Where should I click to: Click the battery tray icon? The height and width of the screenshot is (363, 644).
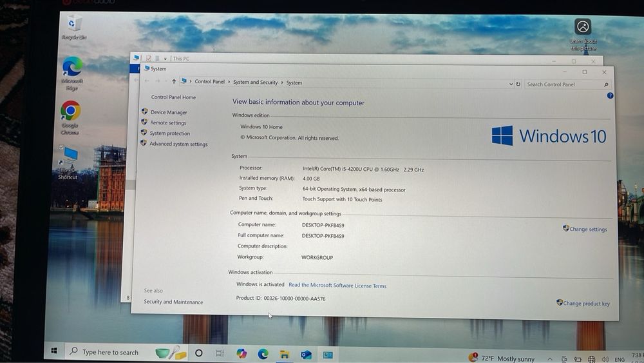click(578, 359)
